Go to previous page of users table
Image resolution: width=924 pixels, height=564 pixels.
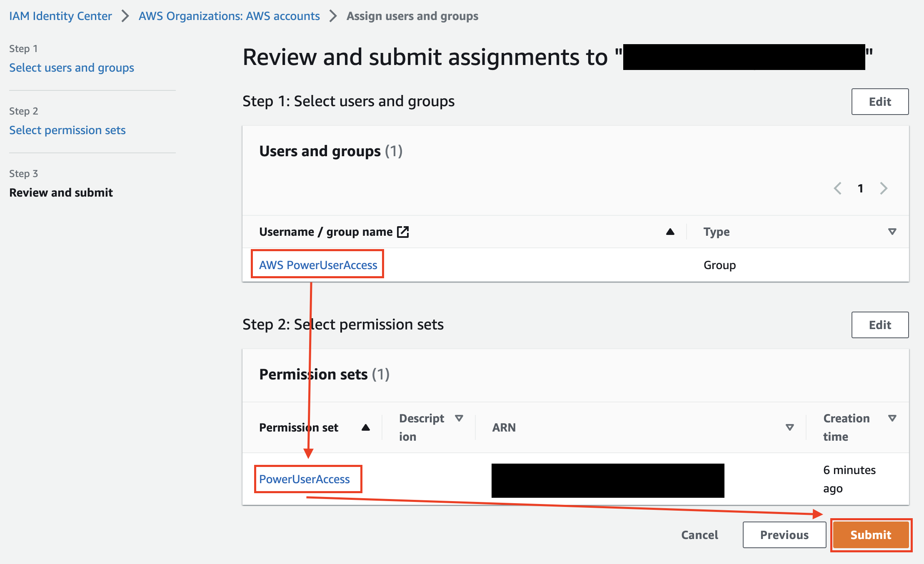point(837,188)
